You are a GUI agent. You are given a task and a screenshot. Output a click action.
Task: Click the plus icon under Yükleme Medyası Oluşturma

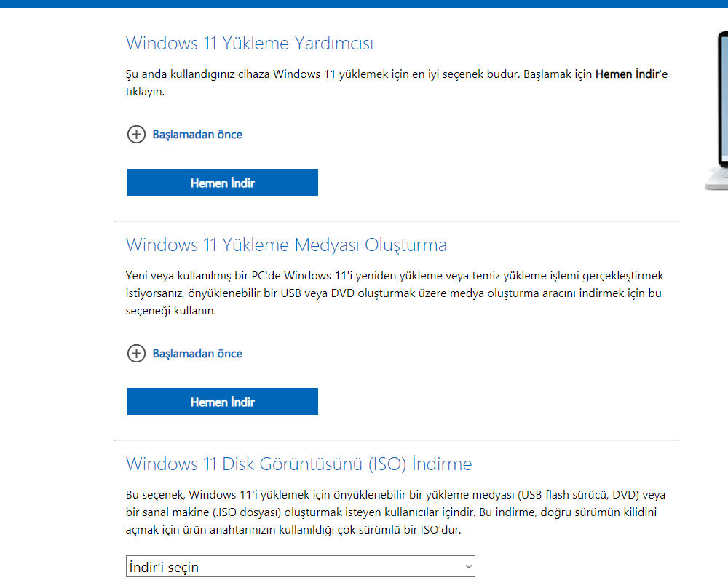pyautogui.click(x=136, y=354)
